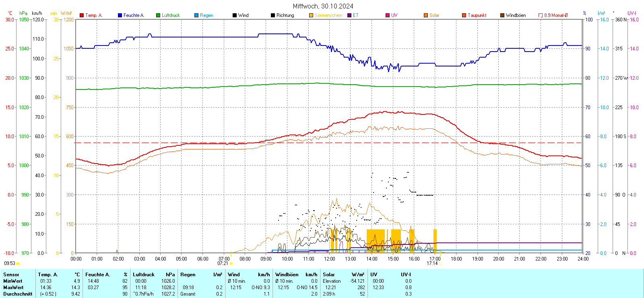Click the yellow Sonnenschein legend square
Viewport: 644px width, 298px height.
[x=311, y=15]
